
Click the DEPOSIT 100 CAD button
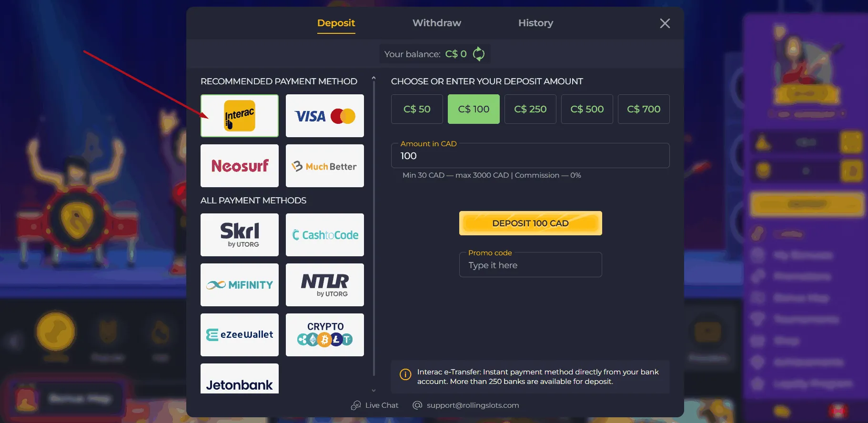531,223
